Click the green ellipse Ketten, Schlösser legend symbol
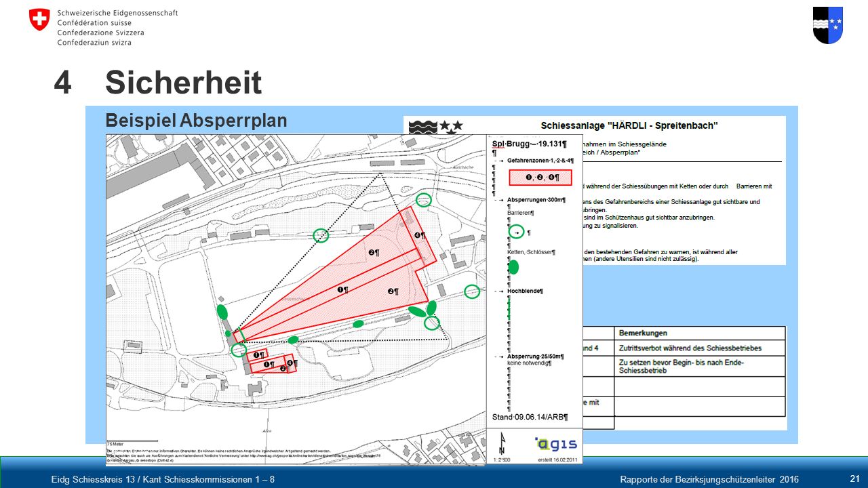Viewport: 868px width, 488px height. click(513, 267)
